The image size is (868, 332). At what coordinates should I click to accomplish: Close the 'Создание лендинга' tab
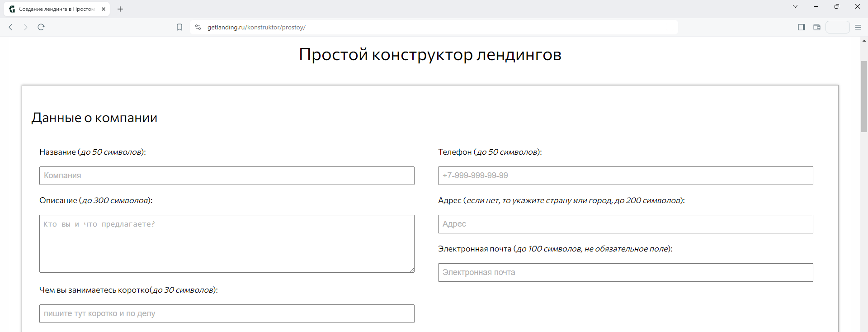click(104, 9)
